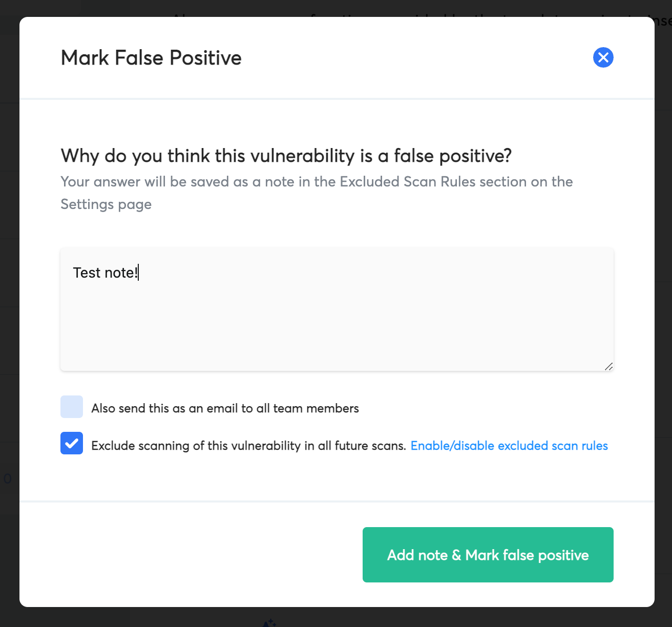Click the 'Why do you think' question heading
The width and height of the screenshot is (672, 627).
coord(286,156)
